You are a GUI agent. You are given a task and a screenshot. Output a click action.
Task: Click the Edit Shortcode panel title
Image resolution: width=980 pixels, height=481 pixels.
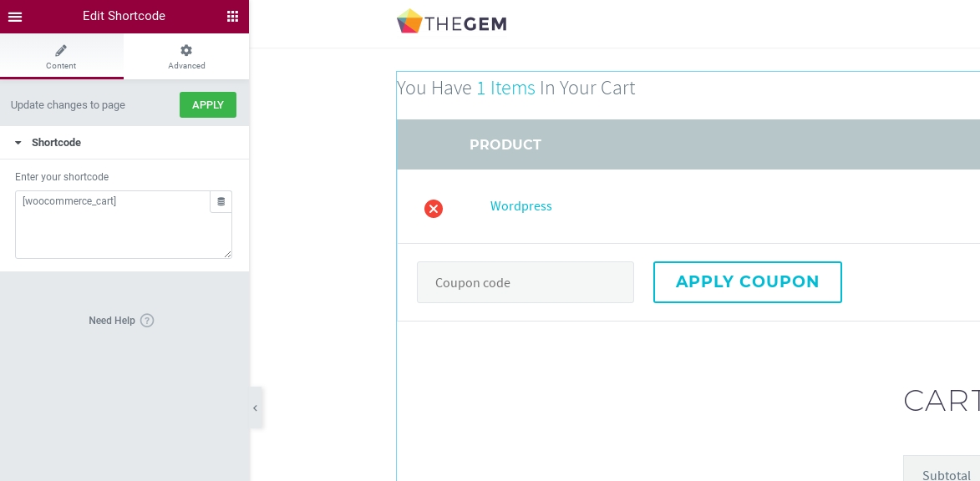[x=124, y=17]
